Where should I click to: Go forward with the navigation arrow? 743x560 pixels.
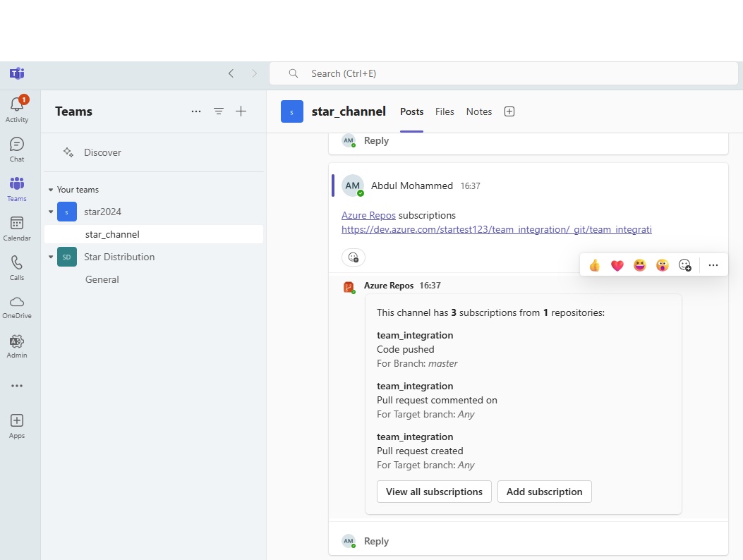pyautogui.click(x=254, y=73)
